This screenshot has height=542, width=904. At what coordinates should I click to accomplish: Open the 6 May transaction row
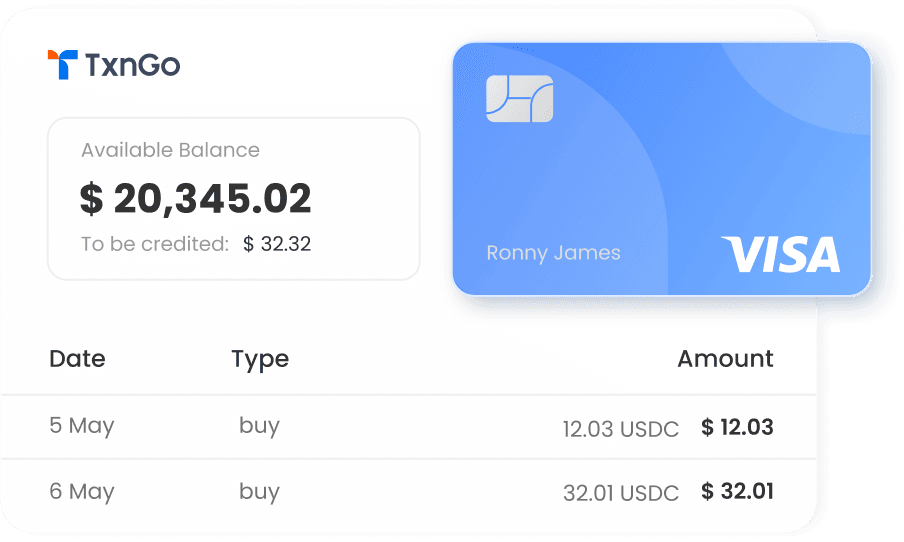tap(408, 492)
